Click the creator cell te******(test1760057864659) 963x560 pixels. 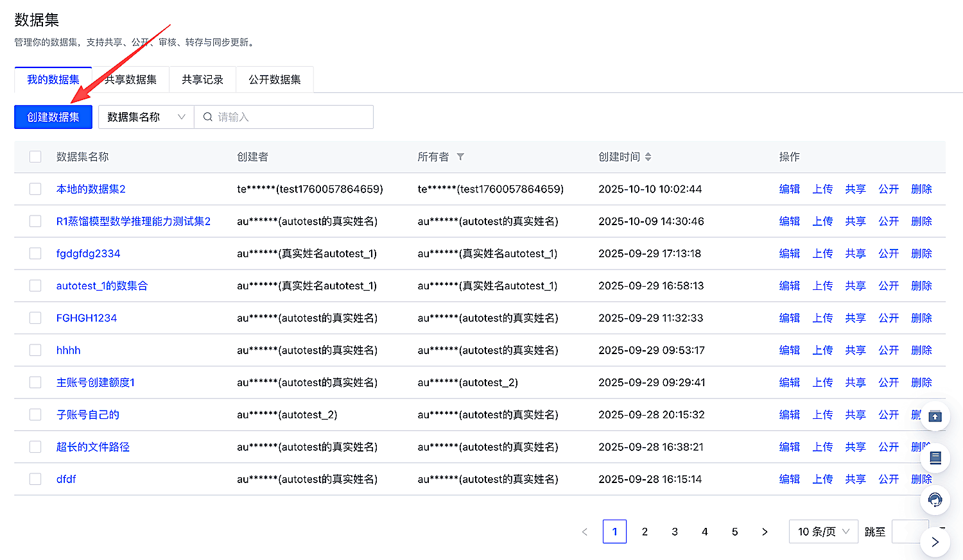coord(310,189)
